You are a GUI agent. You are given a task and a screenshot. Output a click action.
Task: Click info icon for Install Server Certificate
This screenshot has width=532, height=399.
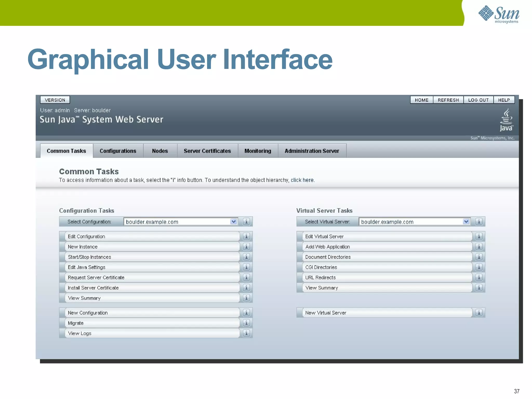pos(246,288)
